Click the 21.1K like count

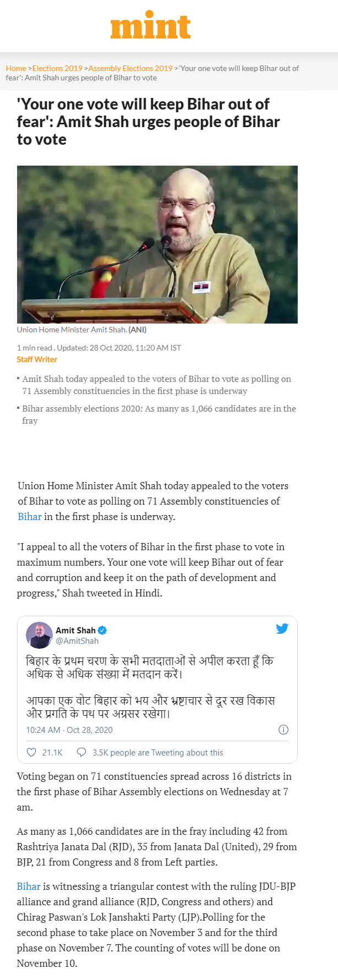point(52,753)
